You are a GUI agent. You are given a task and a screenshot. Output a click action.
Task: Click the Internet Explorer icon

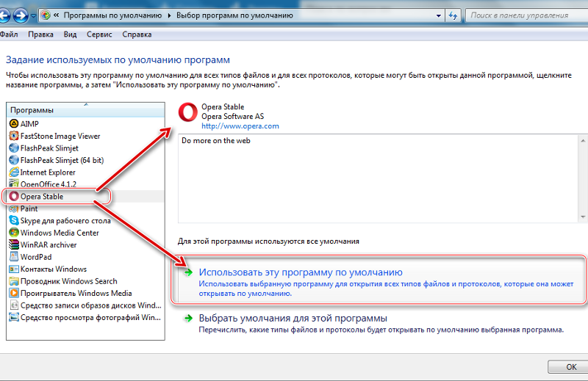tap(14, 173)
